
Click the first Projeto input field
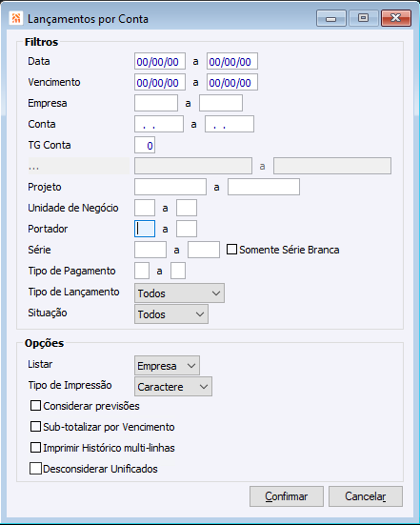pyautogui.click(x=170, y=187)
